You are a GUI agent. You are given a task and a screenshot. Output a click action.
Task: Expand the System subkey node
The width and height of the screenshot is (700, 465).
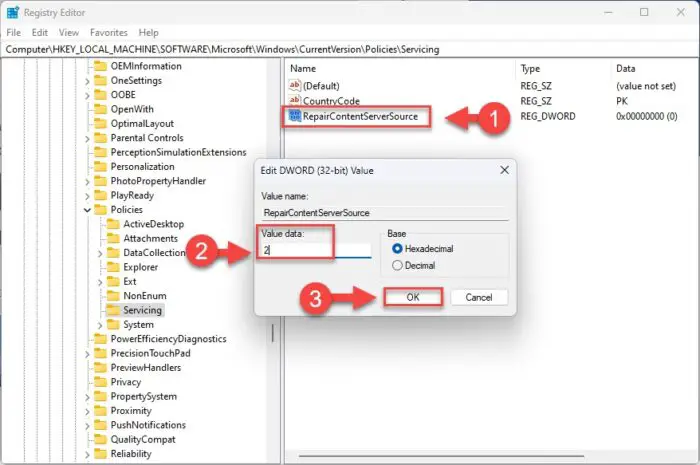(x=100, y=325)
